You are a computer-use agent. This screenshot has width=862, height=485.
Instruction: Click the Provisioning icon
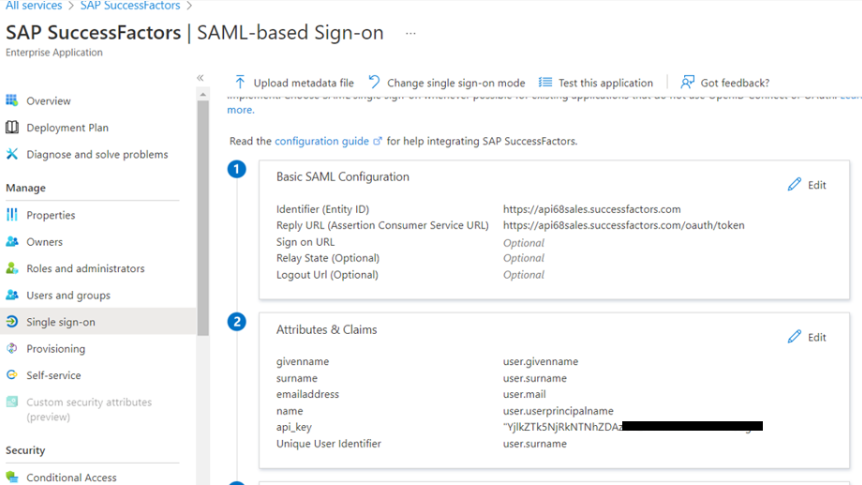coord(12,349)
